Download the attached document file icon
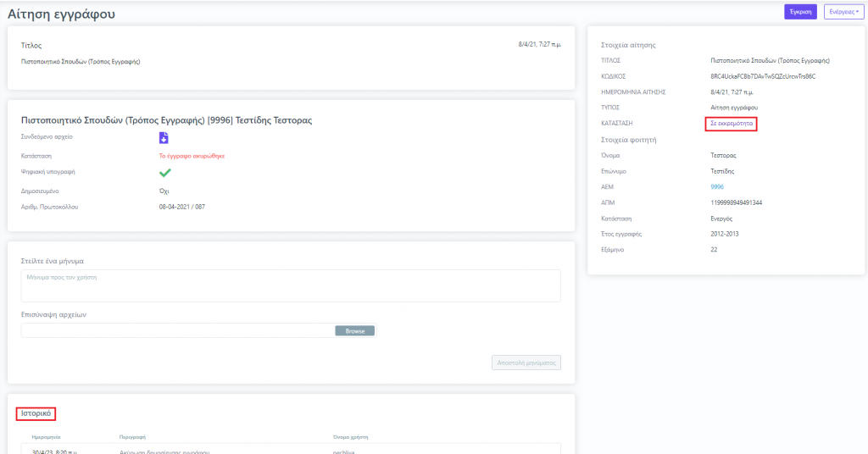The height and width of the screenshot is (454, 868). click(x=164, y=138)
